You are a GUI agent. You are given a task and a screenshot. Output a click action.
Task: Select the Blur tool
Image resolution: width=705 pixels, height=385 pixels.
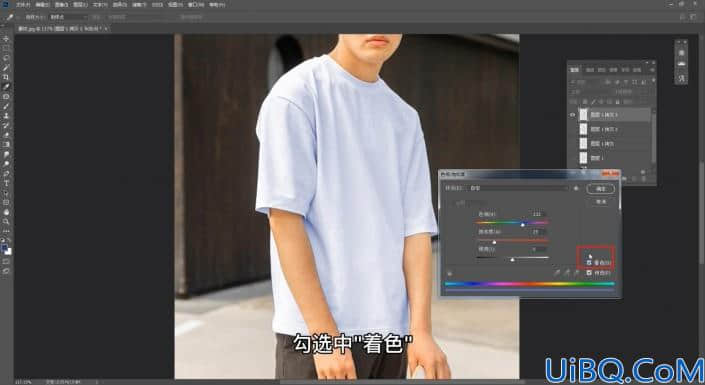coord(6,154)
